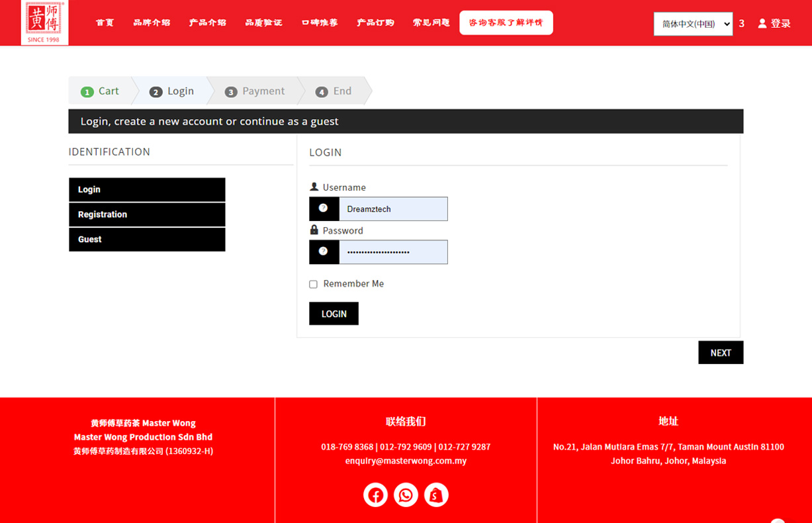Open the 产品介绍 menu item
Viewport: 812px width, 523px height.
click(208, 23)
